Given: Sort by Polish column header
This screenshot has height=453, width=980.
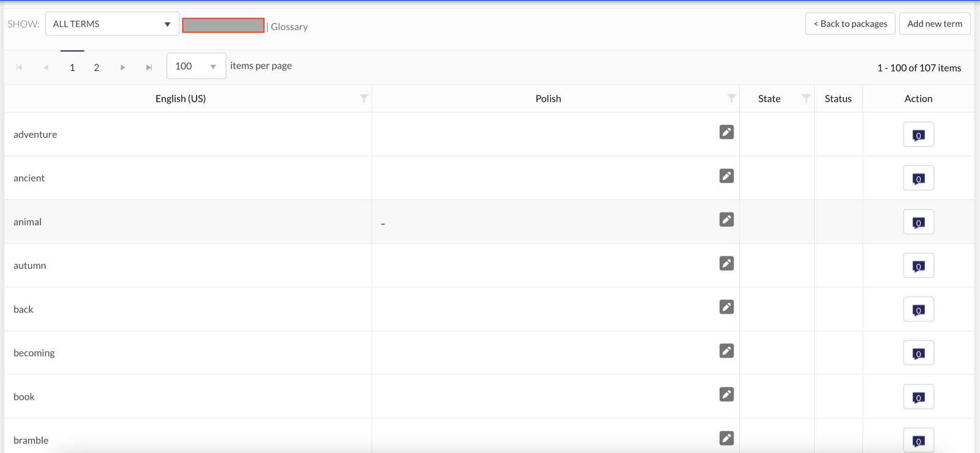Looking at the screenshot, I should (548, 99).
